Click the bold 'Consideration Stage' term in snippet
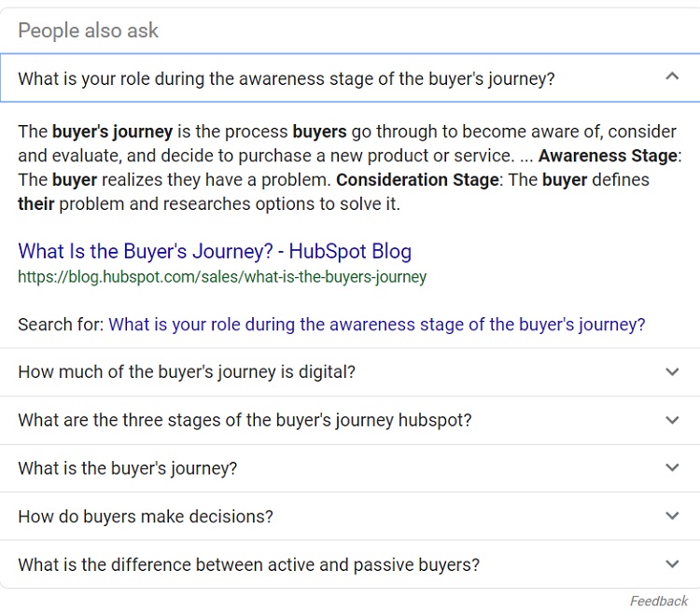This screenshot has height=612, width=700. point(418,180)
